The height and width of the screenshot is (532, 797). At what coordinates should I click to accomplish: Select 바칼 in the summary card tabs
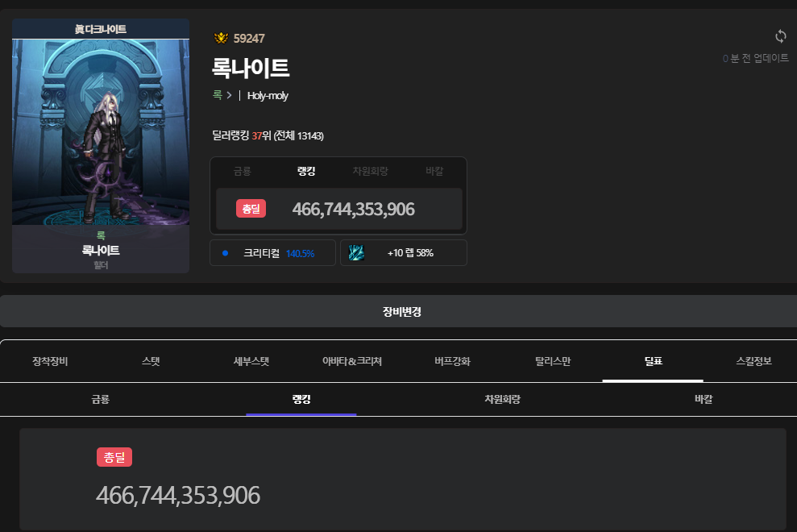[434, 171]
